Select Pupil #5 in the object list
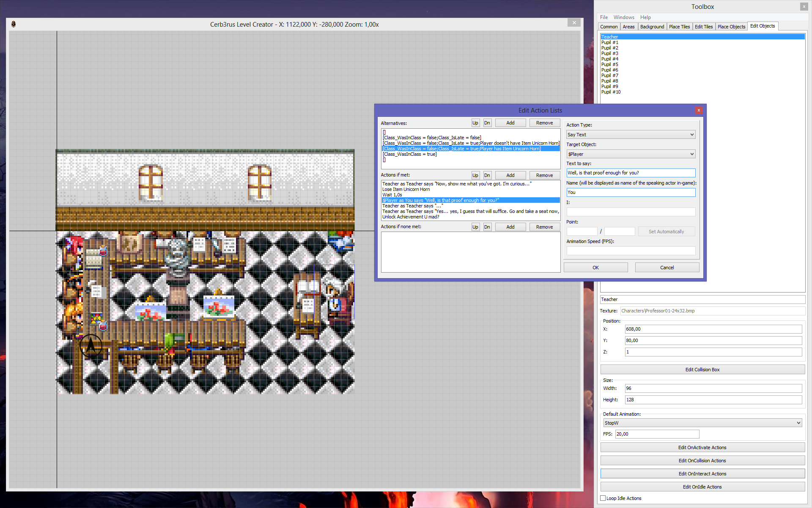This screenshot has width=812, height=508. pyautogui.click(x=609, y=64)
